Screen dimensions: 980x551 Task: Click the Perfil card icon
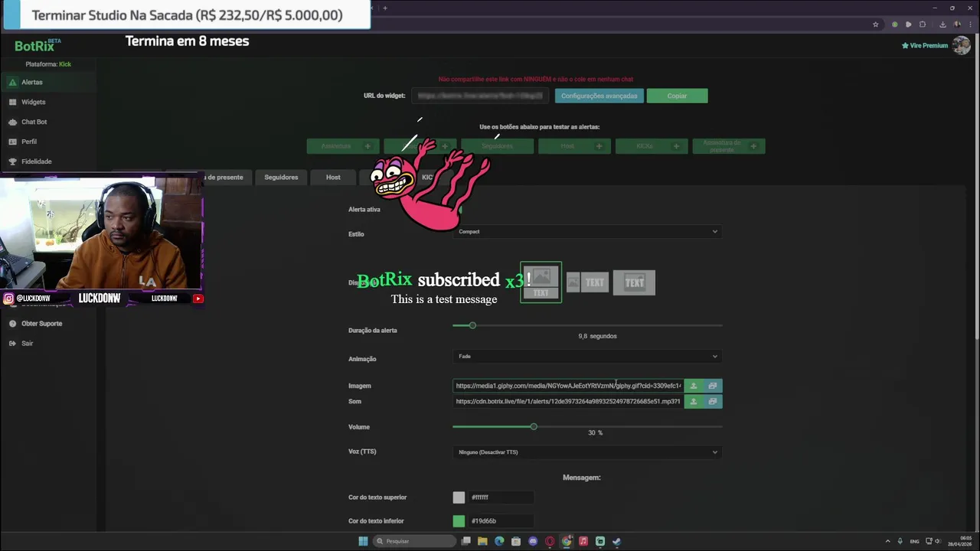[x=12, y=142]
